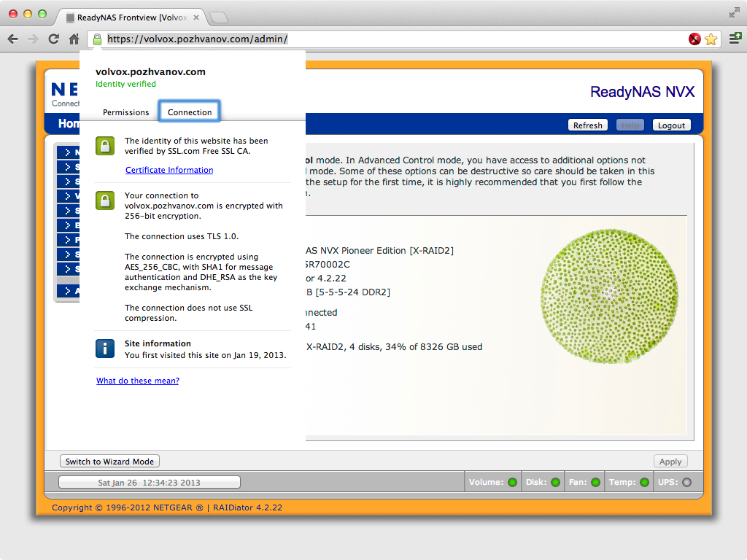The image size is (747, 560).
Task: Click the 'Volume:' status label
Action: click(486, 483)
